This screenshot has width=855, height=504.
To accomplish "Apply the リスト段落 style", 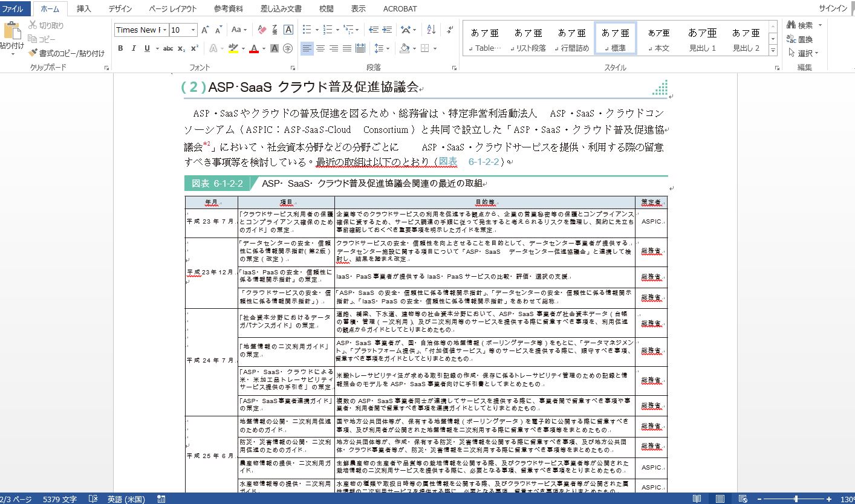I will tap(528, 40).
